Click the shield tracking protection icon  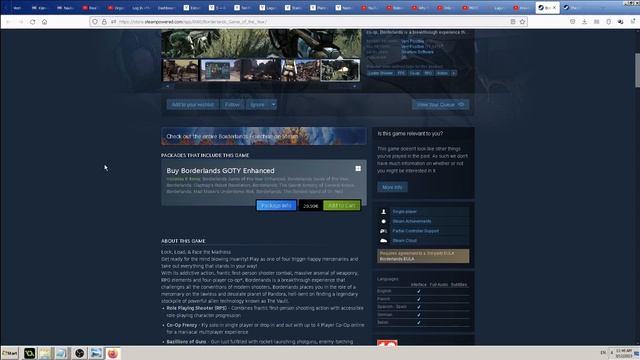pyautogui.click(x=95, y=22)
